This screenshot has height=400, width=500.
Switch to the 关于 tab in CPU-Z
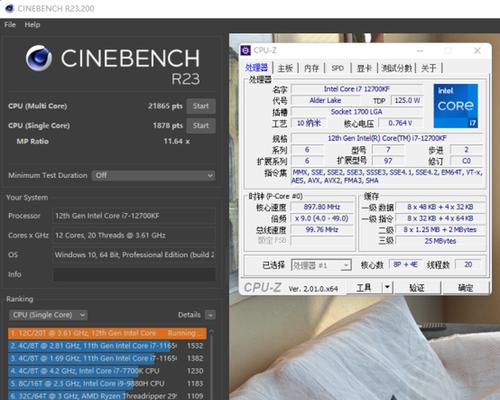[429, 68]
